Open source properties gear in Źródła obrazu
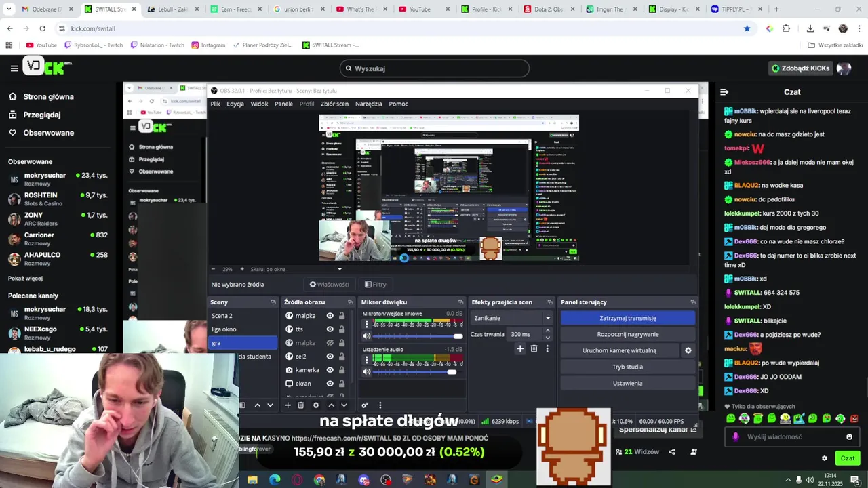The width and height of the screenshot is (868, 488). [315, 405]
